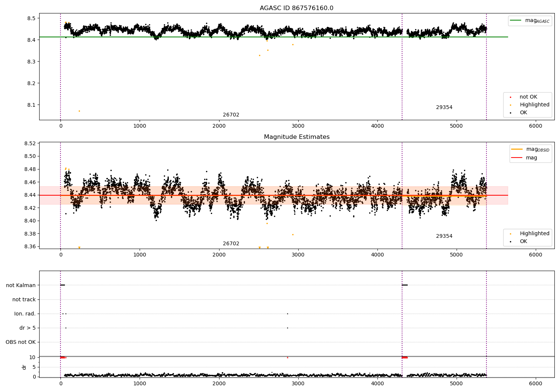Click the "AGASC ID 867576160.0" plot title
The height and width of the screenshot is (392, 560).
[x=296, y=8]
